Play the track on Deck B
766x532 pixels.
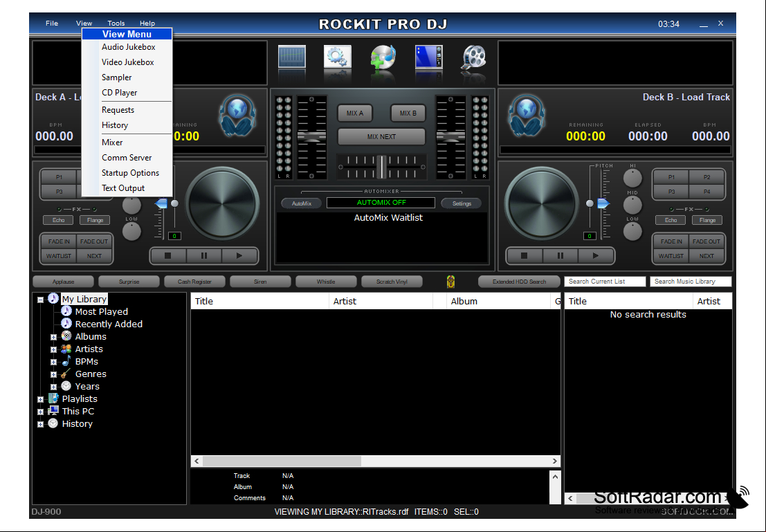tap(596, 255)
